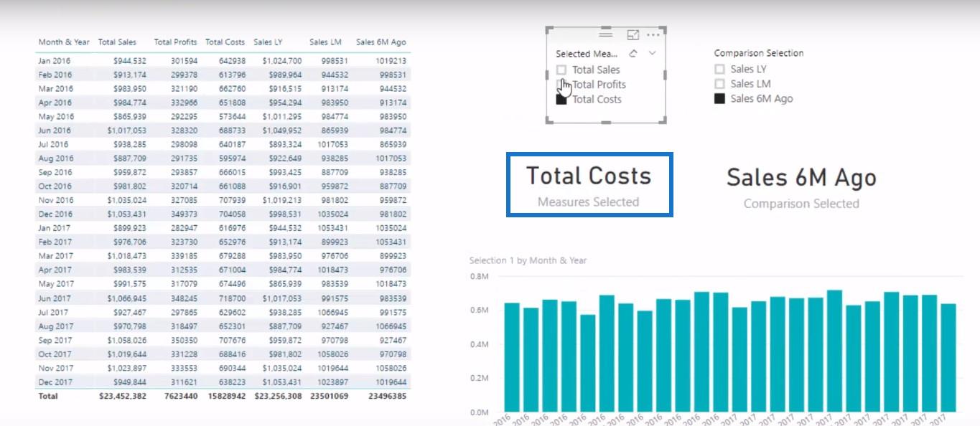Image resolution: width=980 pixels, height=426 pixels.
Task: Grab the slicer's drag handle icon
Action: (x=605, y=34)
